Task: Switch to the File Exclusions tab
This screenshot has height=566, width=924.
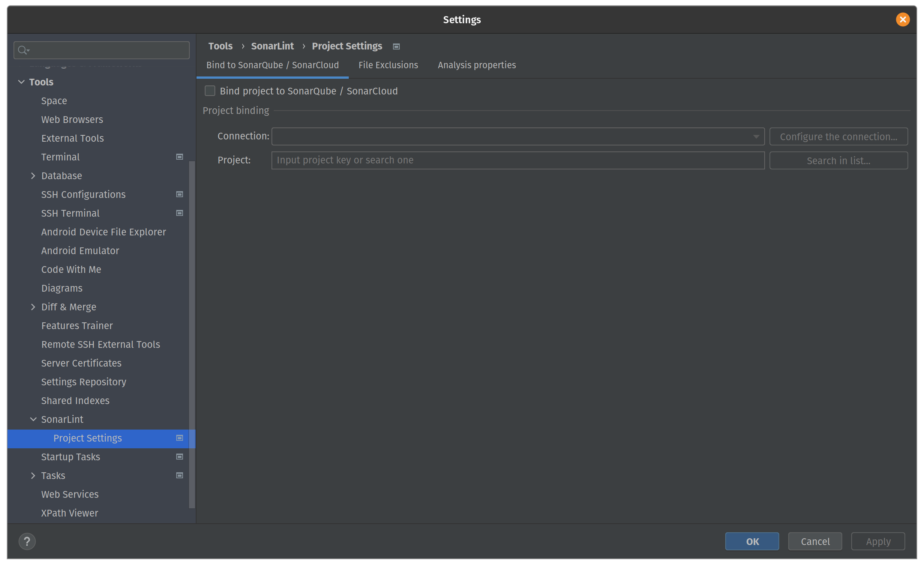Action: pyautogui.click(x=388, y=65)
